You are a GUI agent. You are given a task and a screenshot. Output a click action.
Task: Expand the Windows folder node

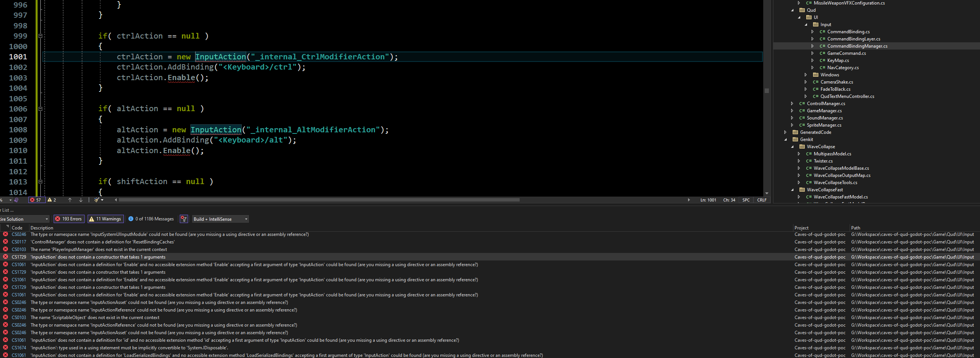(x=806, y=75)
